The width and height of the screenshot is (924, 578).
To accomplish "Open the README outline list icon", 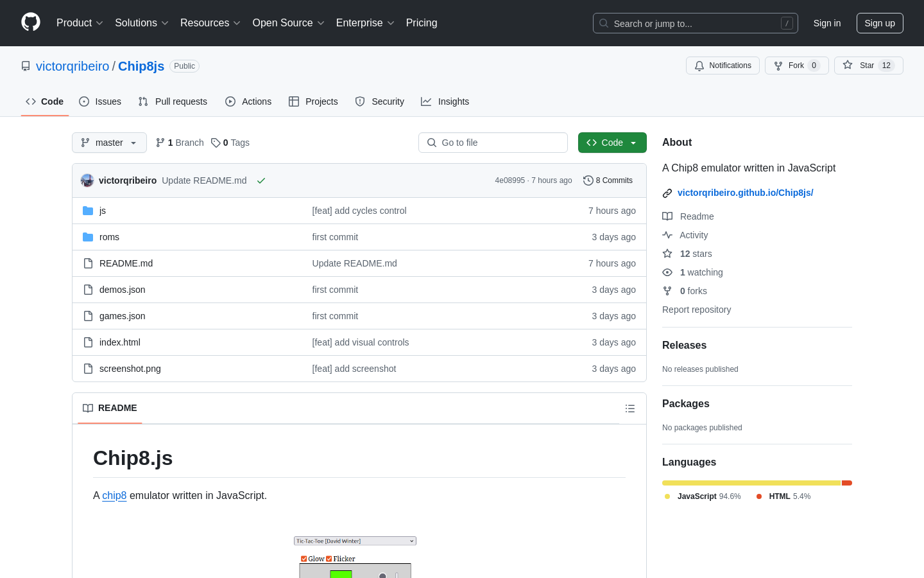I will tap(630, 408).
